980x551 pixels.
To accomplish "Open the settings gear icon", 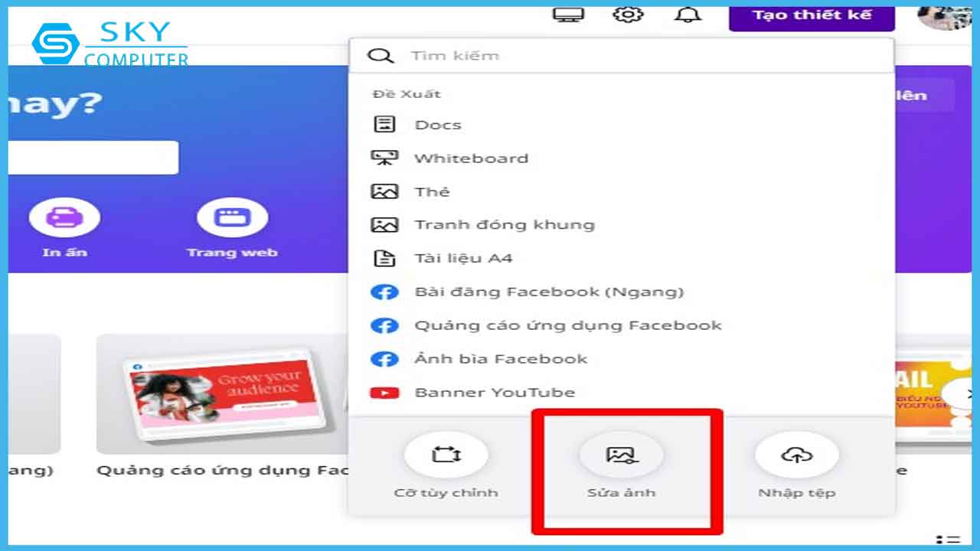I will (x=628, y=15).
